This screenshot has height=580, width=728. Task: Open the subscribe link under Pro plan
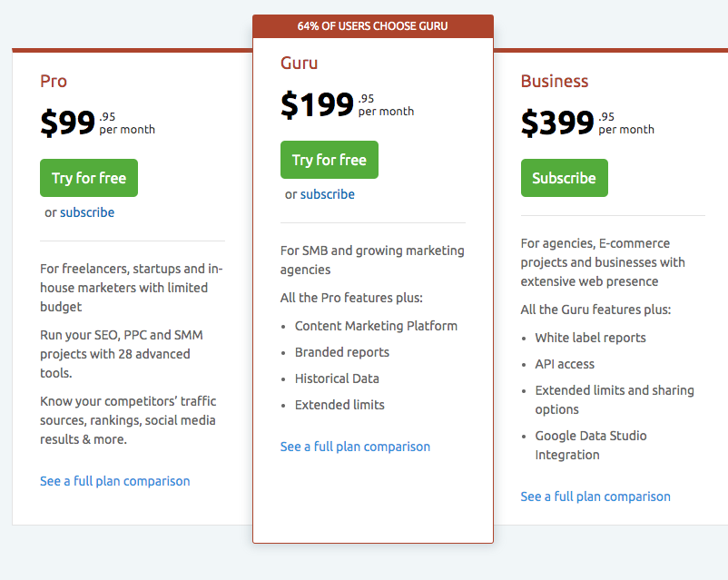87,212
